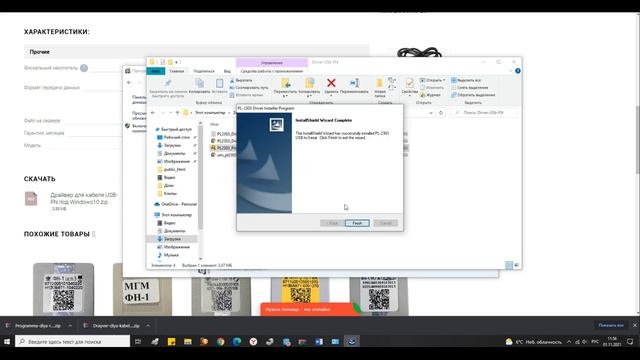This screenshot has width=640, height=360.
Task: Open Programma zip download chip menu arrow
Action: (x=70, y=326)
